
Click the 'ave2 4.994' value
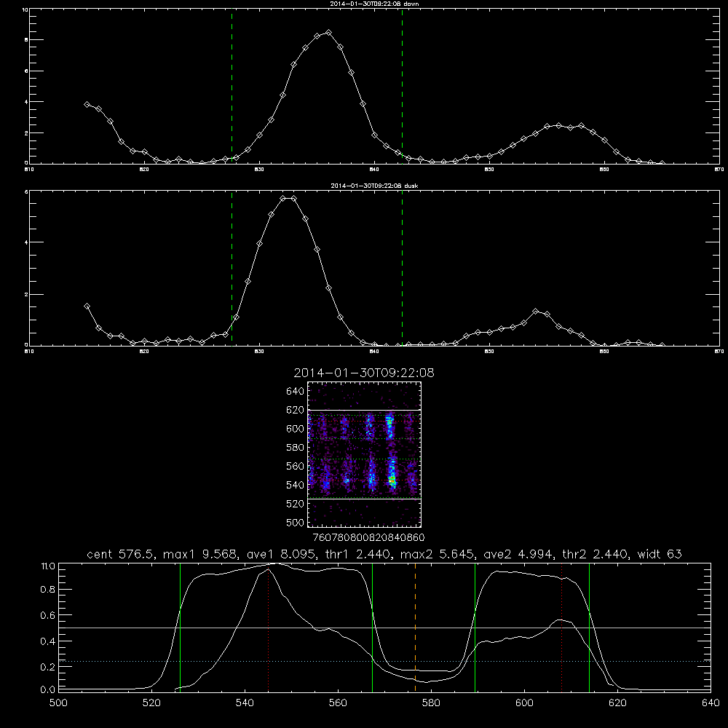517,554
